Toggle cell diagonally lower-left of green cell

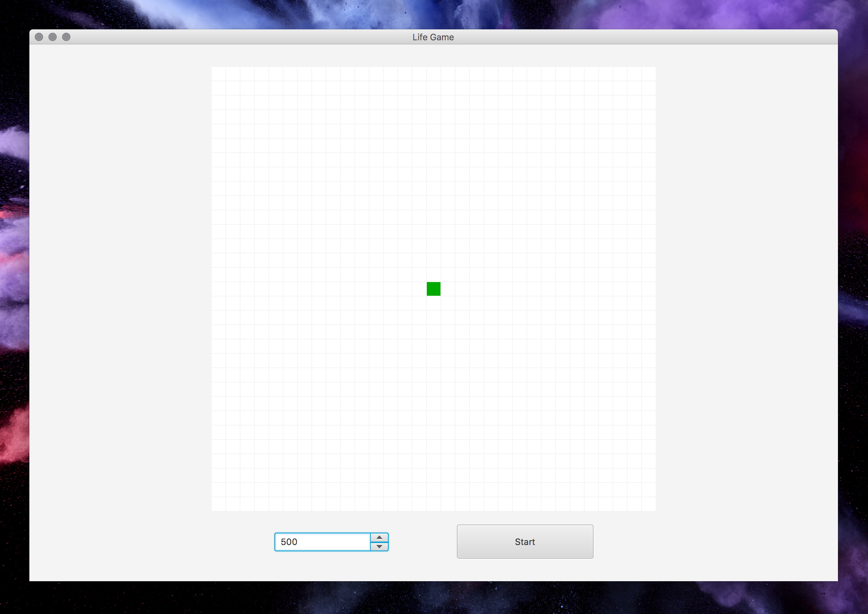click(419, 303)
